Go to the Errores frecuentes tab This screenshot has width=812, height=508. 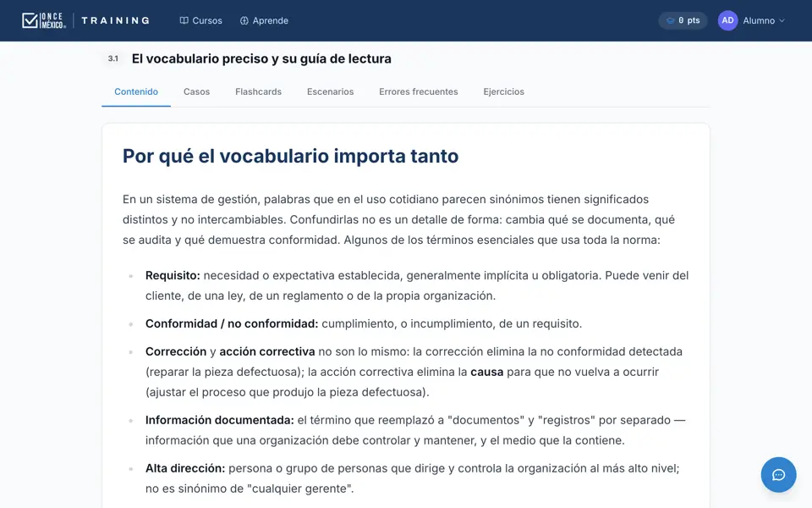click(419, 91)
